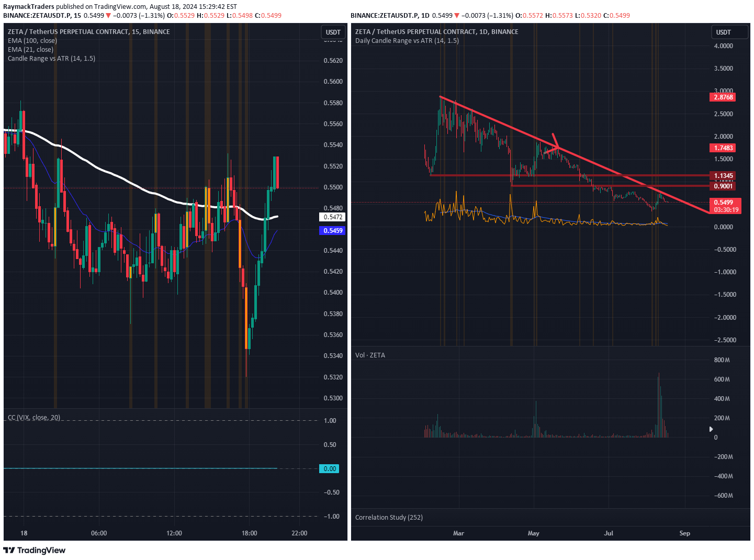Image resolution: width=754 pixels, height=560 pixels.
Task: Click the May label on daily time axis
Action: [x=534, y=533]
